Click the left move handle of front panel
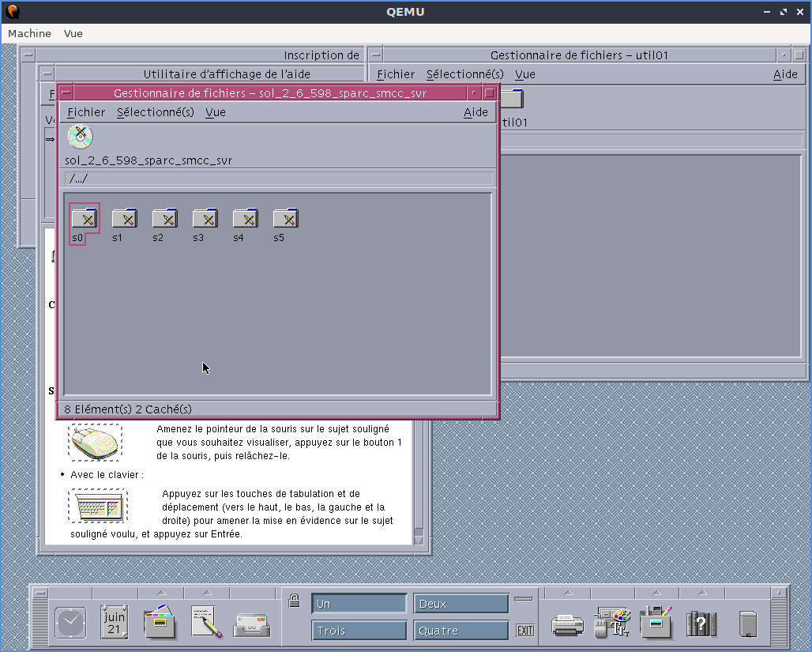Image resolution: width=812 pixels, height=652 pixels. coord(40,621)
